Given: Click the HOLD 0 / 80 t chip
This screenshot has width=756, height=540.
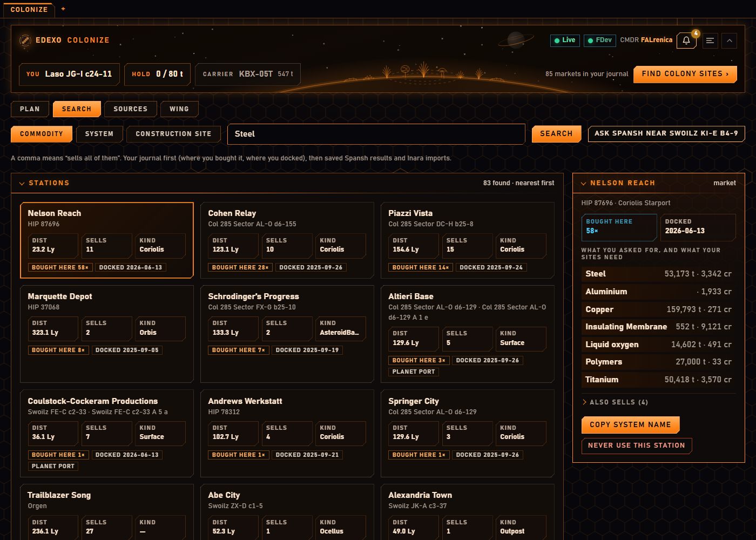Looking at the screenshot, I should pos(158,74).
